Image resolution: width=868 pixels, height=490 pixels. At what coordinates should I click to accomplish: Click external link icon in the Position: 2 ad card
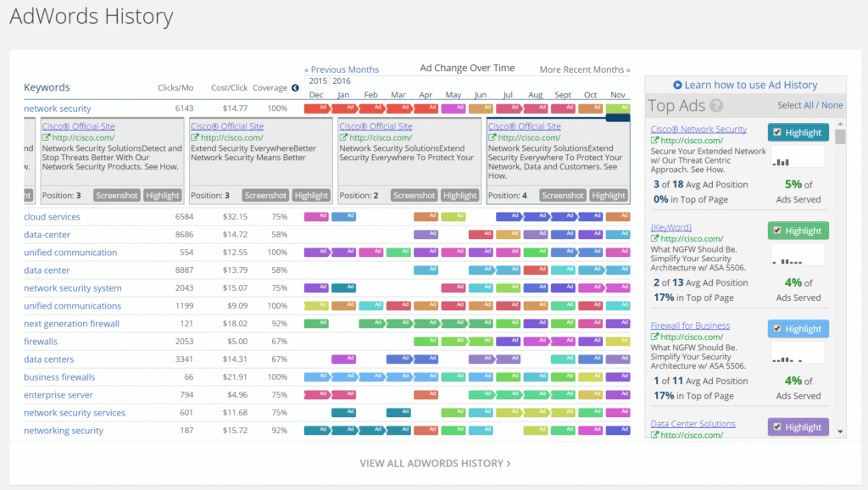343,137
